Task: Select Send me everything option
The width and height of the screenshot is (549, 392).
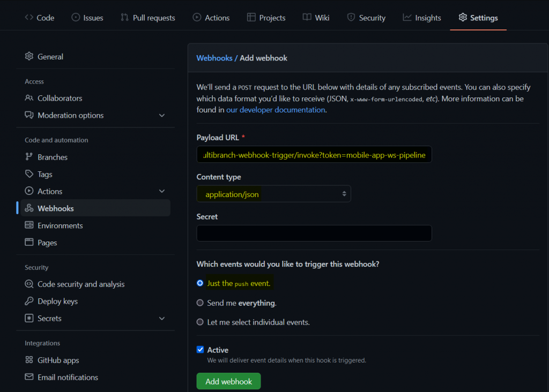Action: (x=200, y=303)
